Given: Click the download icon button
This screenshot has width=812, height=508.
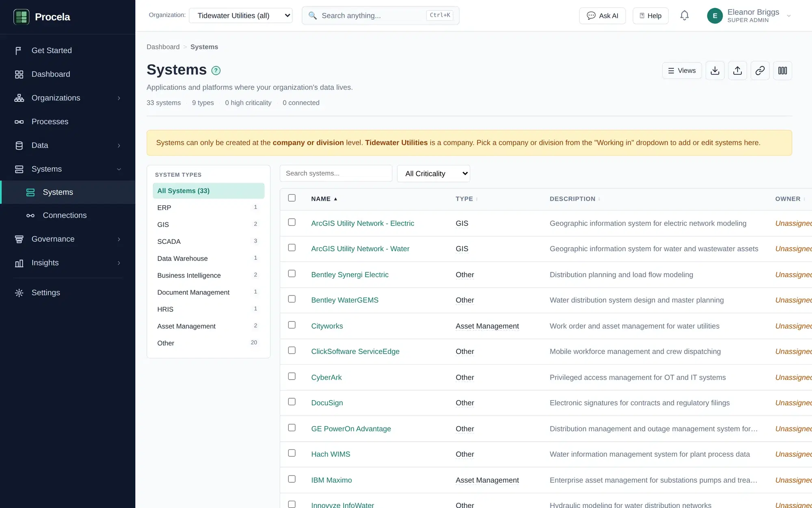Looking at the screenshot, I should coord(715,71).
